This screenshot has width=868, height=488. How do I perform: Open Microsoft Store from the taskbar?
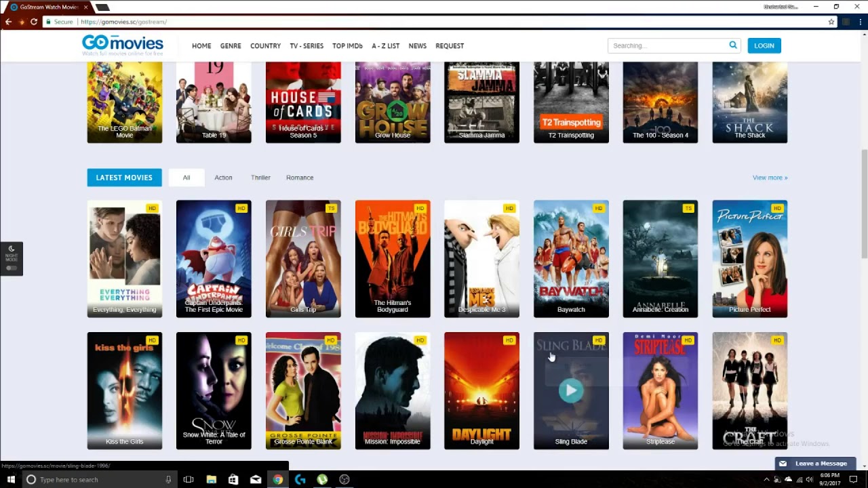click(x=233, y=479)
